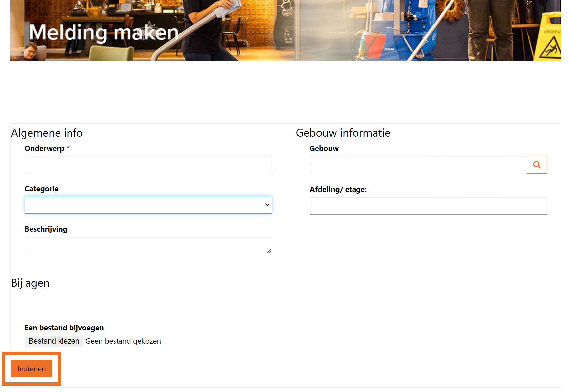Click the magnifier search icon beside Gebouw
Image resolution: width=570 pixels, height=392 pixels.
click(537, 165)
